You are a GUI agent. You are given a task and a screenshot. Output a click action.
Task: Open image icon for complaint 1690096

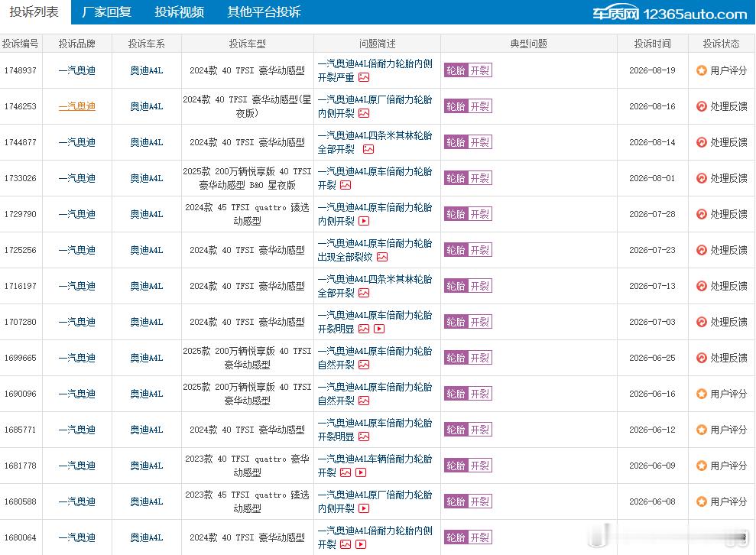(364, 401)
